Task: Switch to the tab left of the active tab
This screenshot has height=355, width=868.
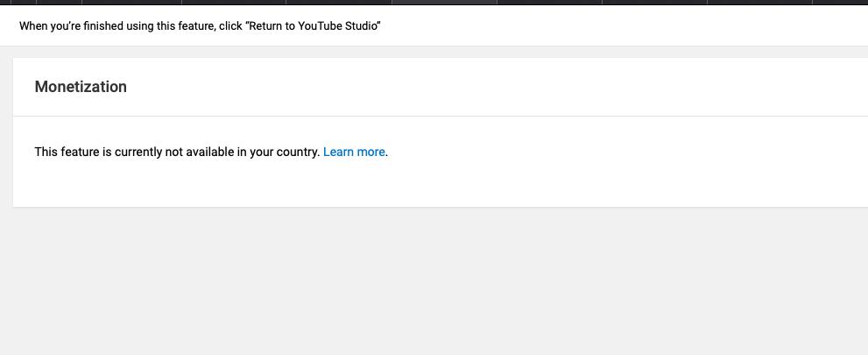Action: (339, 3)
